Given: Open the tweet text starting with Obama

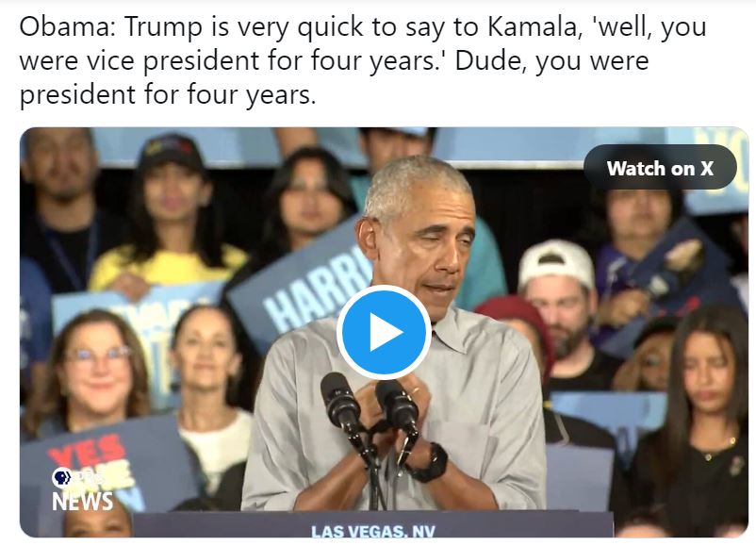Looking at the screenshot, I should (x=363, y=60).
